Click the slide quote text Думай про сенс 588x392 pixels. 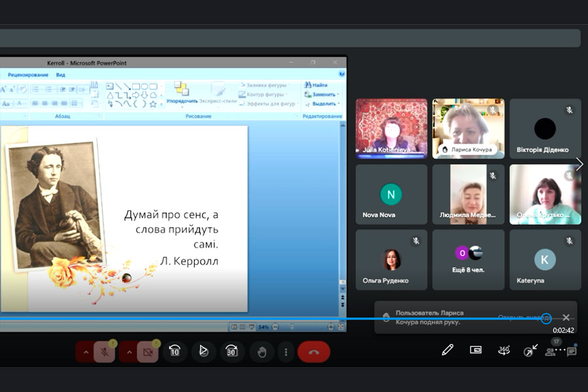click(x=171, y=229)
